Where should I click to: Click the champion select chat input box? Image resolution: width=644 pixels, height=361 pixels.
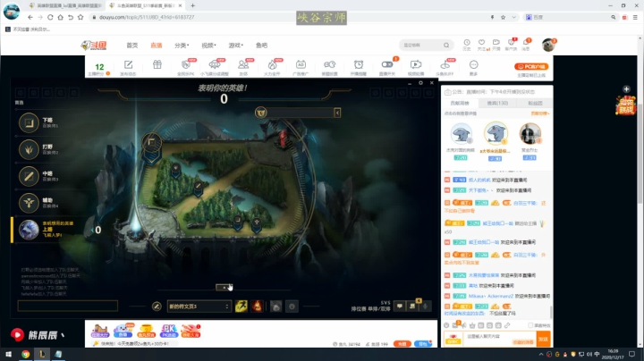(x=68, y=306)
